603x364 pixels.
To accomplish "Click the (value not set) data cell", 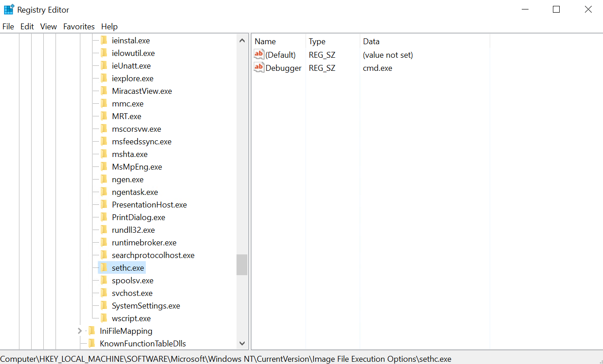I will [x=388, y=55].
